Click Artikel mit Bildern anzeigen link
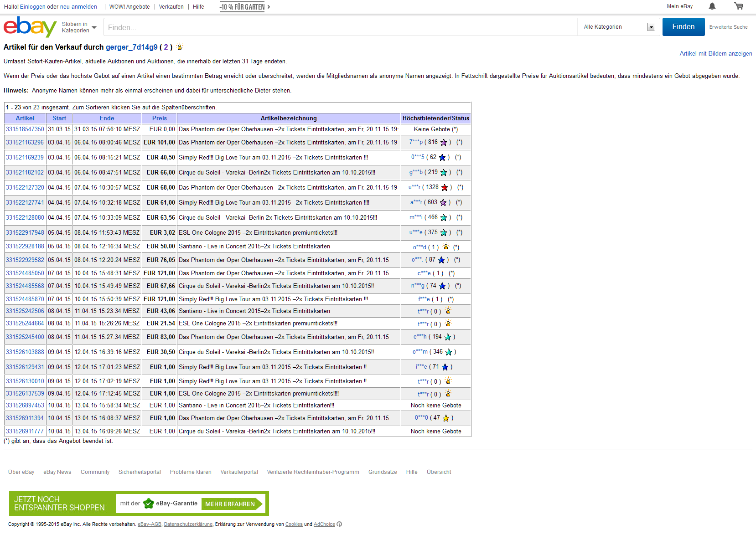 716,53
